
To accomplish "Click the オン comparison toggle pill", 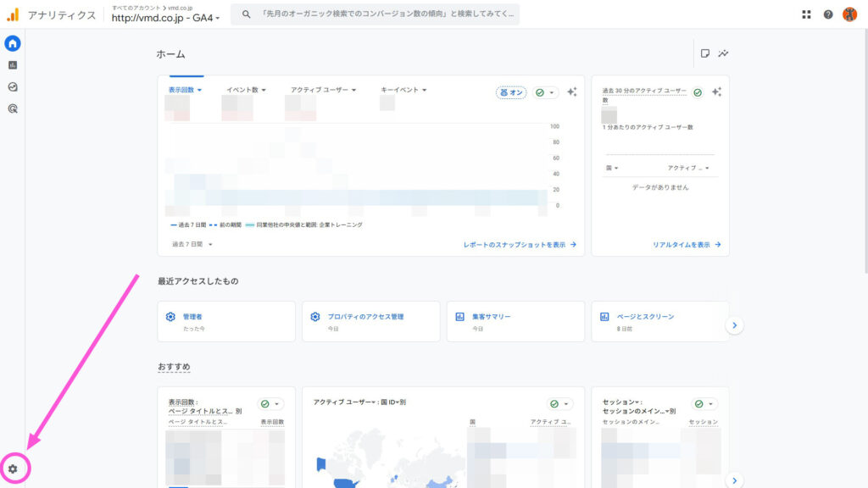I will (509, 92).
